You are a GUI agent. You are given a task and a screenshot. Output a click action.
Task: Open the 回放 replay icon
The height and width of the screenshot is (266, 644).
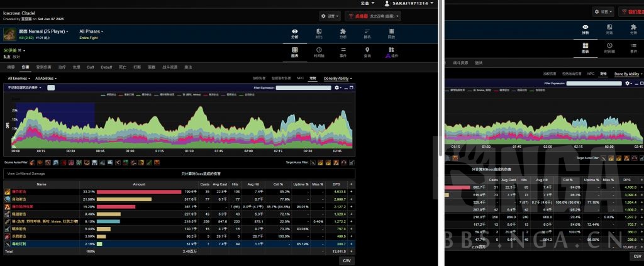391,33
